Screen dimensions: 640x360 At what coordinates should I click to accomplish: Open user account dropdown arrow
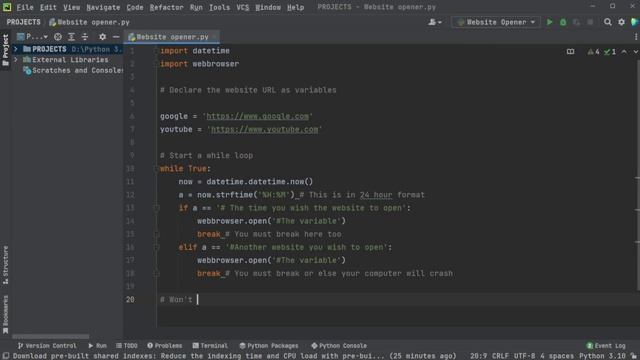440,22
